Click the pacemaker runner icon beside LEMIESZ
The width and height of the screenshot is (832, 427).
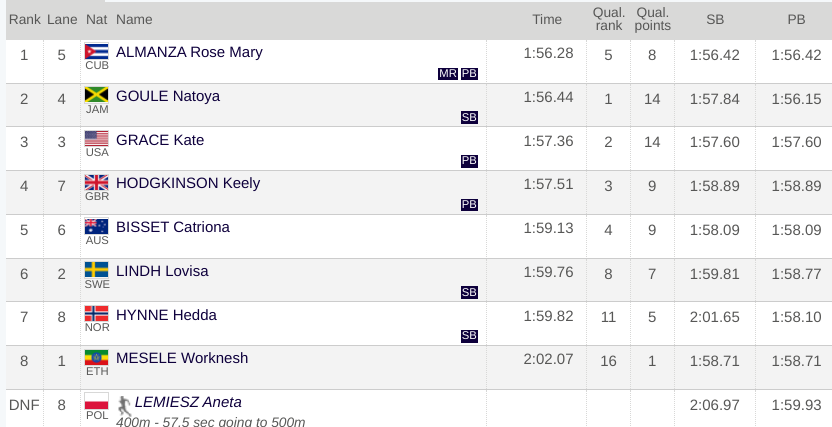[x=124, y=406]
